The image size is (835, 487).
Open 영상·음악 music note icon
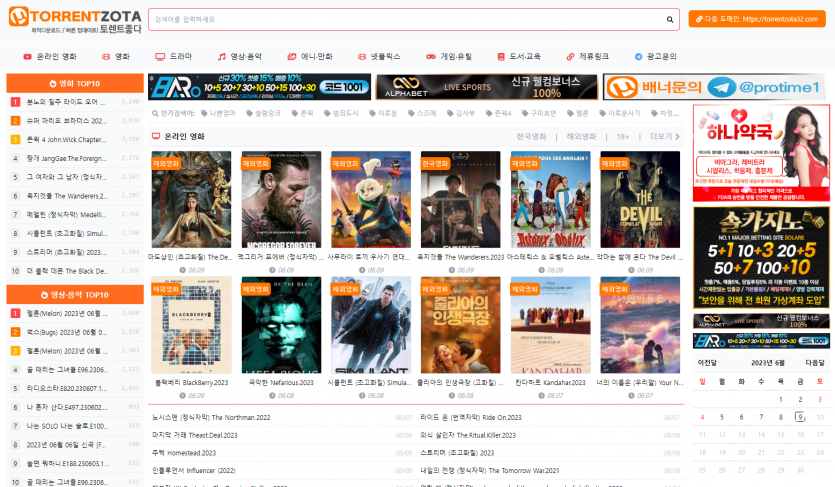222,56
